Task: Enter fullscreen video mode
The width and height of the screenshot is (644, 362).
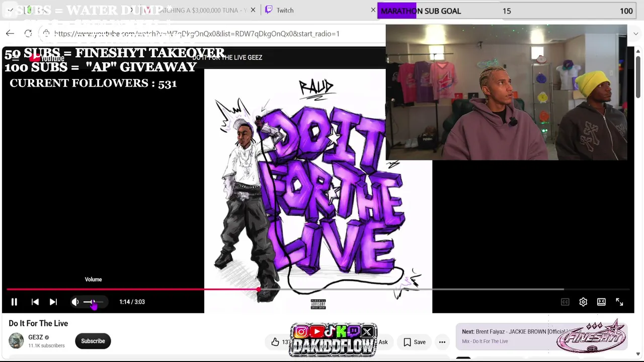Action: 619,302
